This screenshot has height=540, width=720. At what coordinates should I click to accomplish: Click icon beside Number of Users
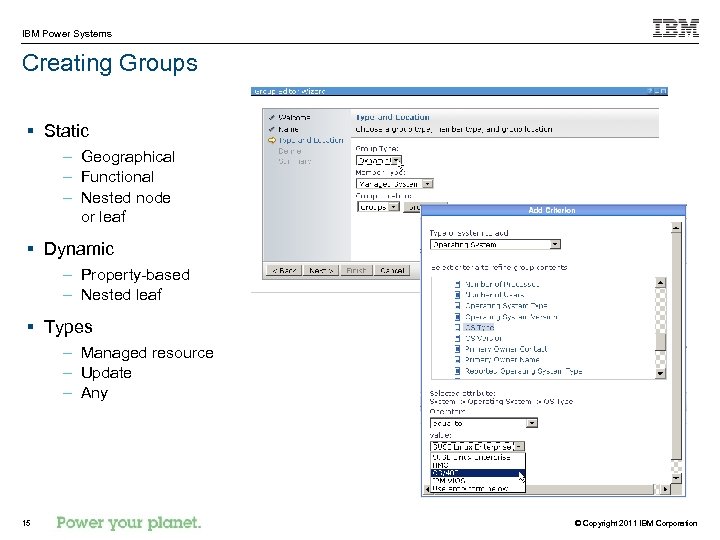457,295
